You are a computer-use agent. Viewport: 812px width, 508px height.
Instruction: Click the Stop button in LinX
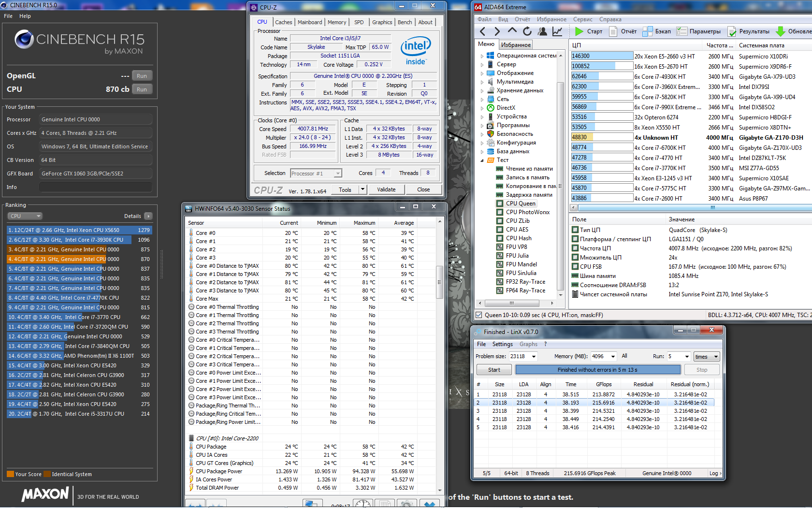[702, 370]
